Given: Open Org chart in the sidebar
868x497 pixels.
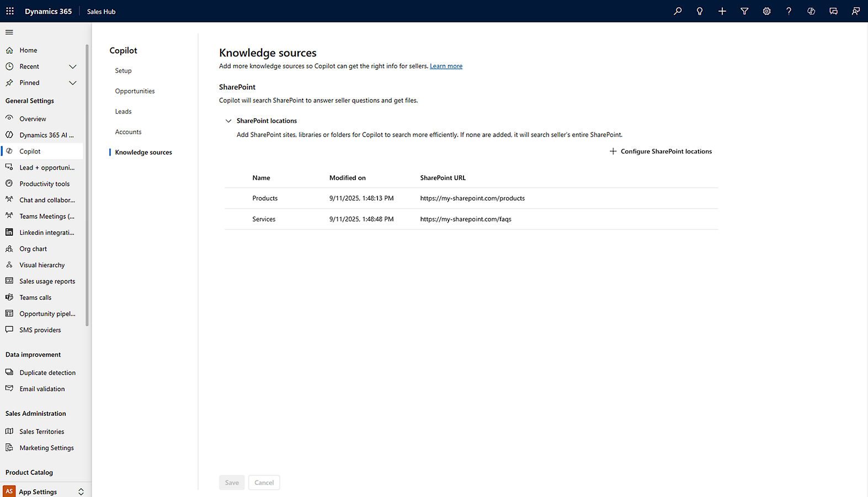Looking at the screenshot, I should click(x=41, y=249).
